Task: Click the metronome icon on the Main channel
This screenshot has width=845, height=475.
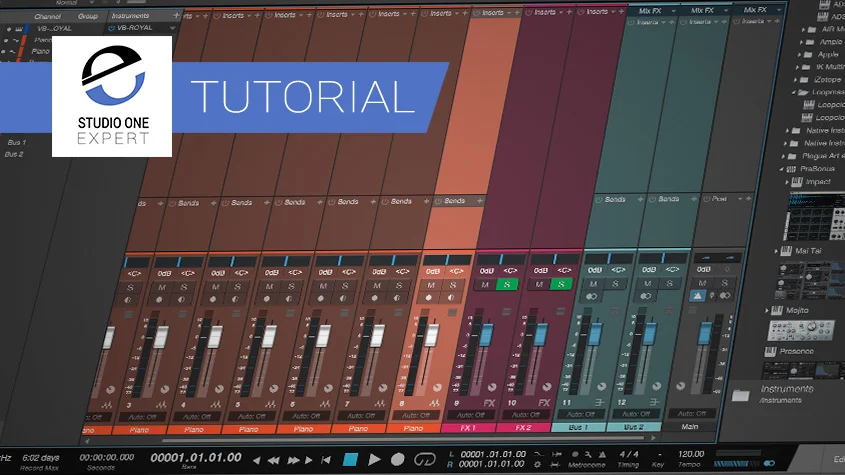Action: (697, 295)
